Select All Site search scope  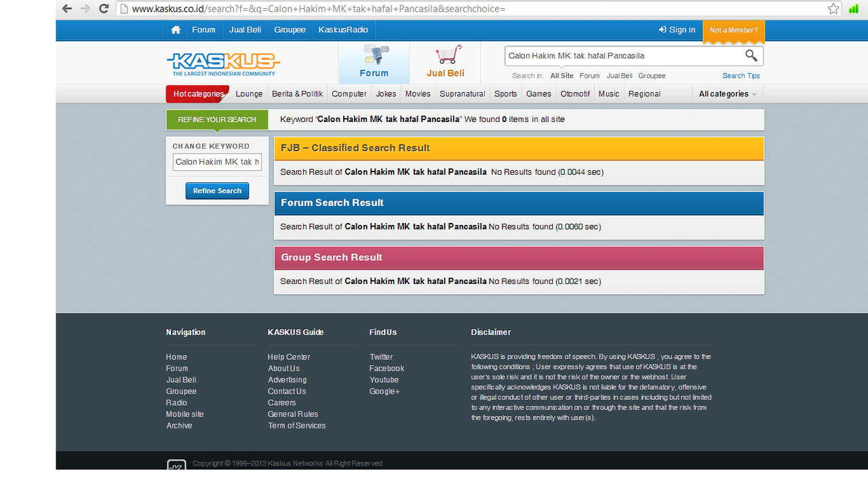click(561, 76)
